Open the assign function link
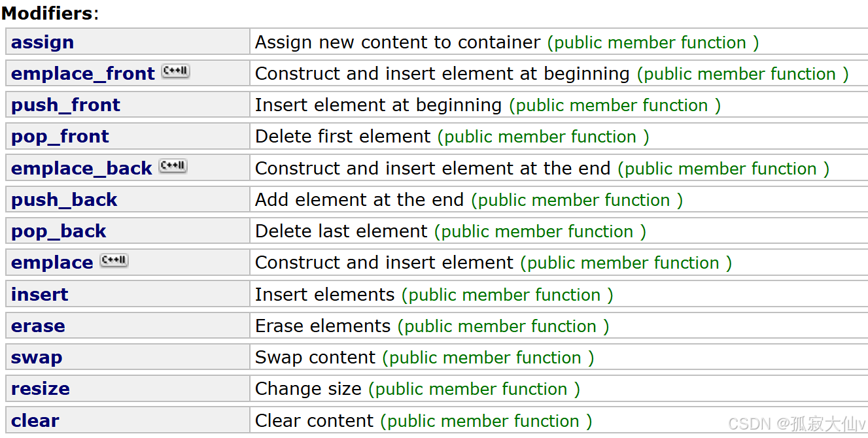 point(43,42)
